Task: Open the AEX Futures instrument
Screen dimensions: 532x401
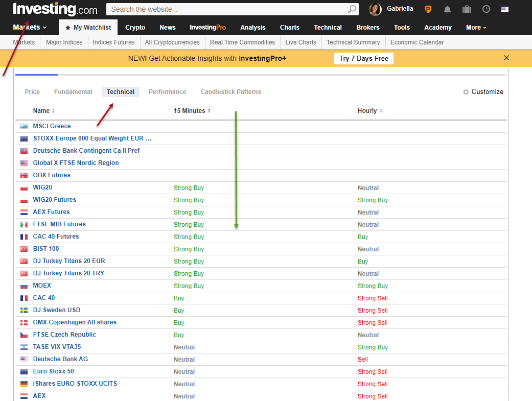Action: pyautogui.click(x=51, y=212)
